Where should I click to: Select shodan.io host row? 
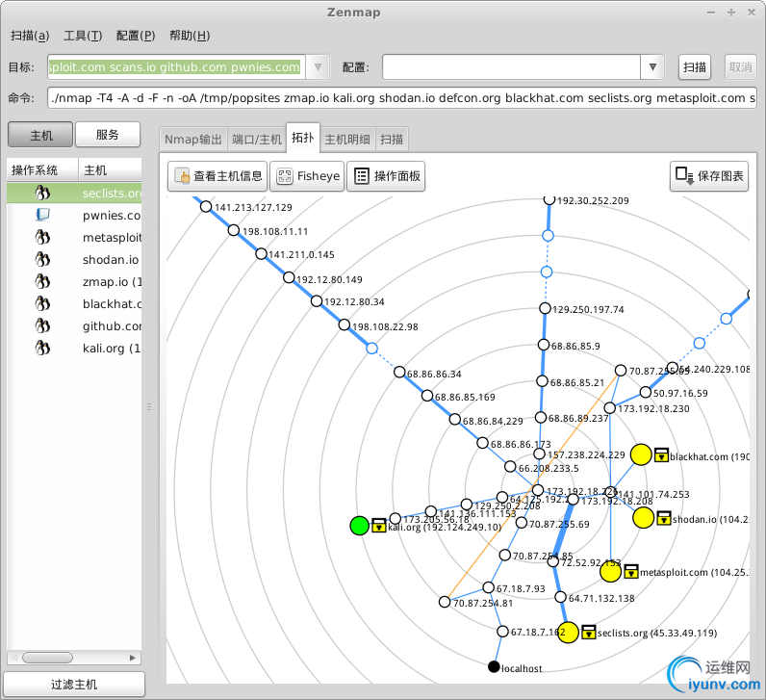click(74, 260)
